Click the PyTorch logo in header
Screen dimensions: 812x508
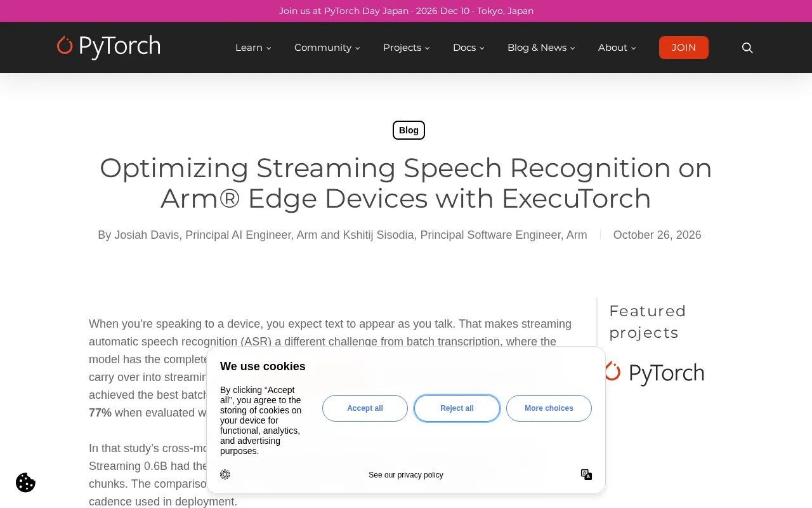(108, 47)
